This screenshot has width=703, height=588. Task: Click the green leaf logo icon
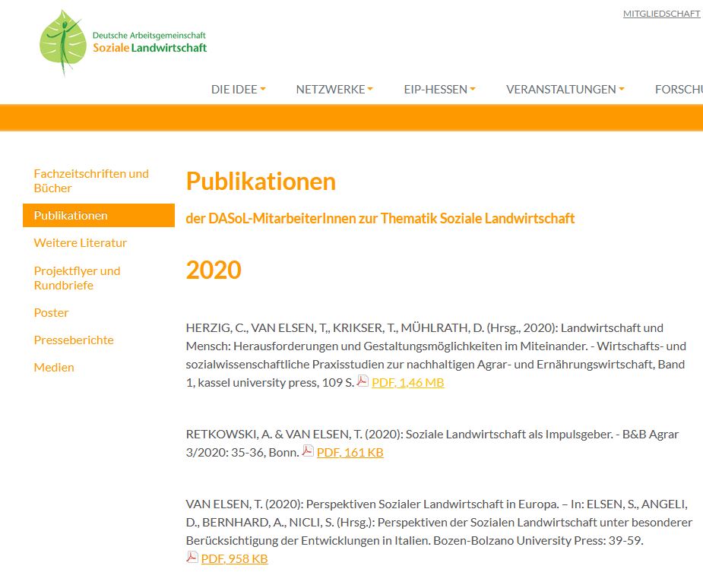tap(63, 43)
